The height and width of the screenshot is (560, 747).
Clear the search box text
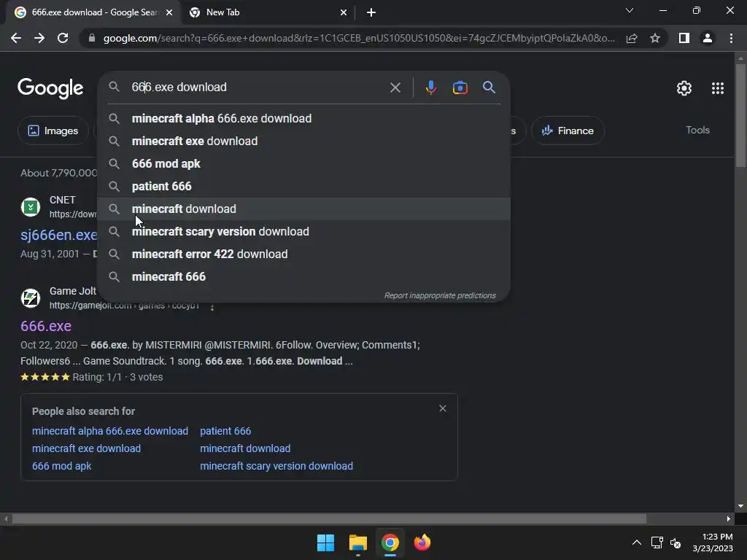coord(395,87)
